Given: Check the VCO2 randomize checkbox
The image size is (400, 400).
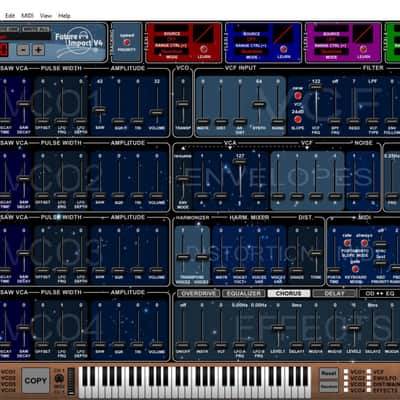Looking at the screenshot, I should coord(346,378).
